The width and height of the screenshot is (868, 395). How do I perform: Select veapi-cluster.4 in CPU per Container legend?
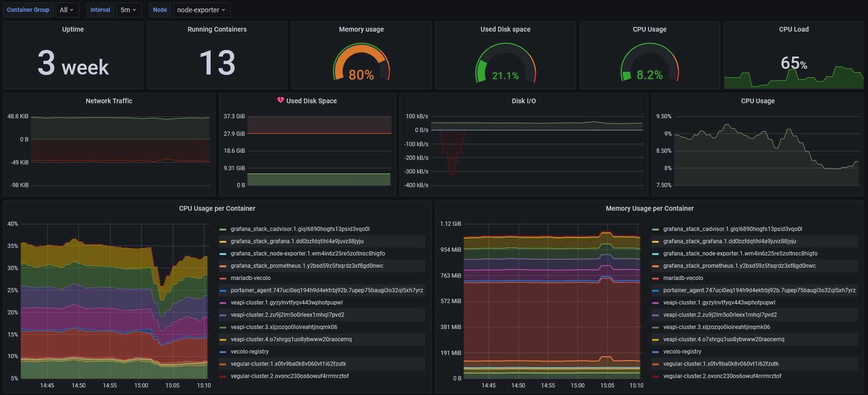pyautogui.click(x=291, y=339)
